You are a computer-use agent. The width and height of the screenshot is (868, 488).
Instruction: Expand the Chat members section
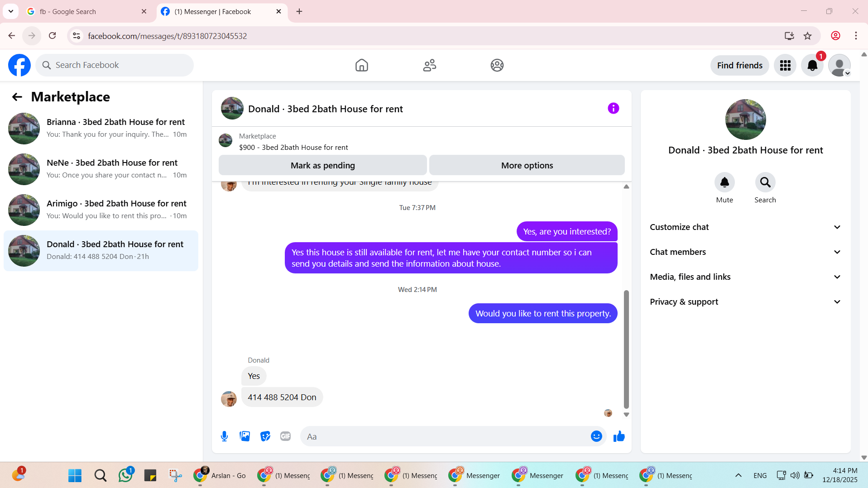click(745, 252)
